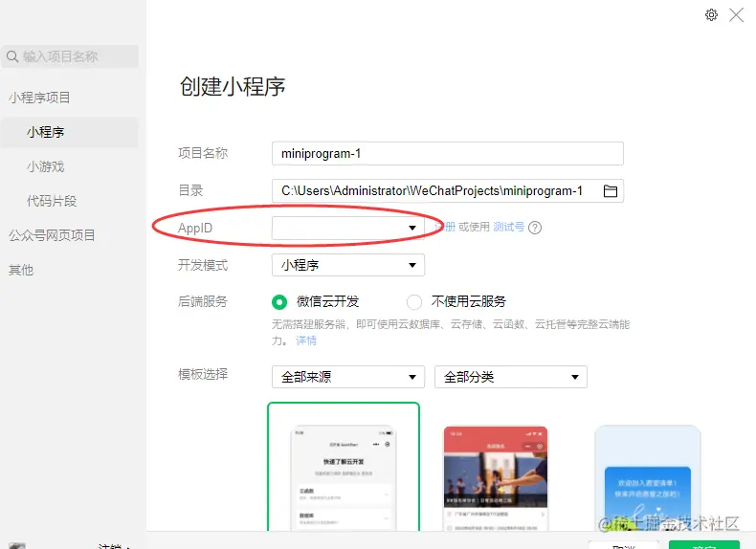Image resolution: width=756 pixels, height=549 pixels.
Task: Click the 测试号 link
Action: [508, 227]
